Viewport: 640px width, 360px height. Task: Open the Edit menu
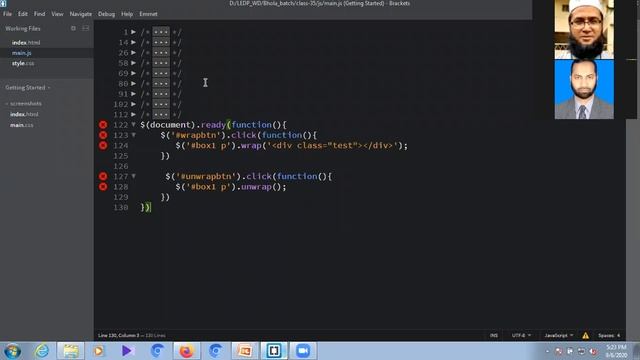click(22, 14)
